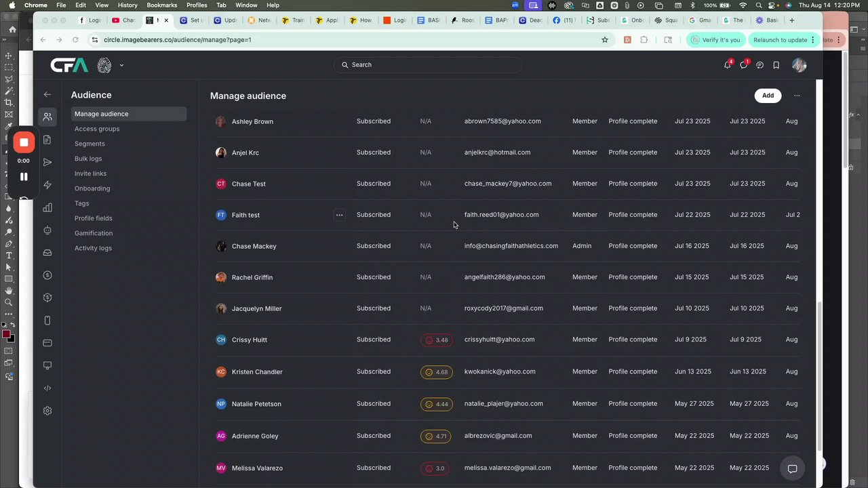The height and width of the screenshot is (488, 868).
Task: Click the Search input field
Action: 428,65
